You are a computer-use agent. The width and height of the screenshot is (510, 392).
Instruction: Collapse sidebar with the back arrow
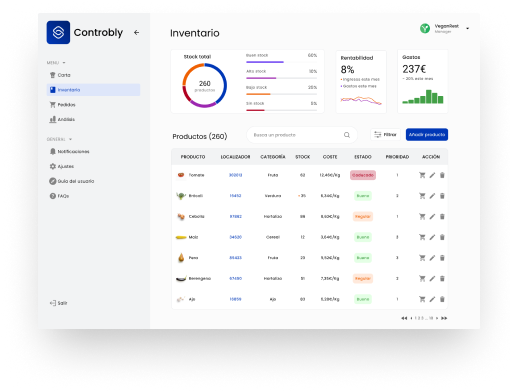pyautogui.click(x=136, y=32)
